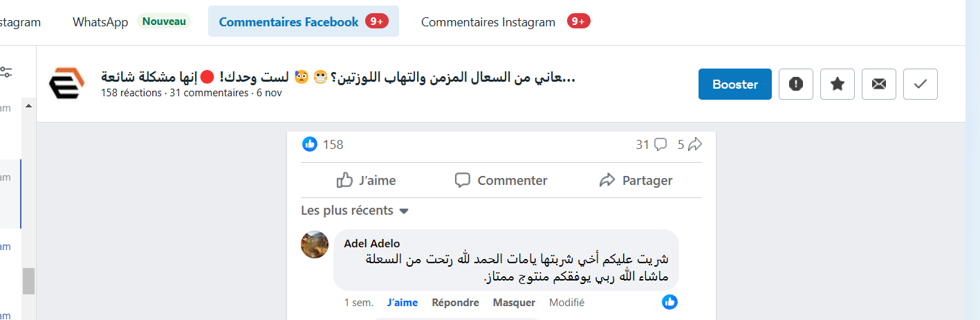
Task: Click the envelope message icon
Action: pos(879,85)
